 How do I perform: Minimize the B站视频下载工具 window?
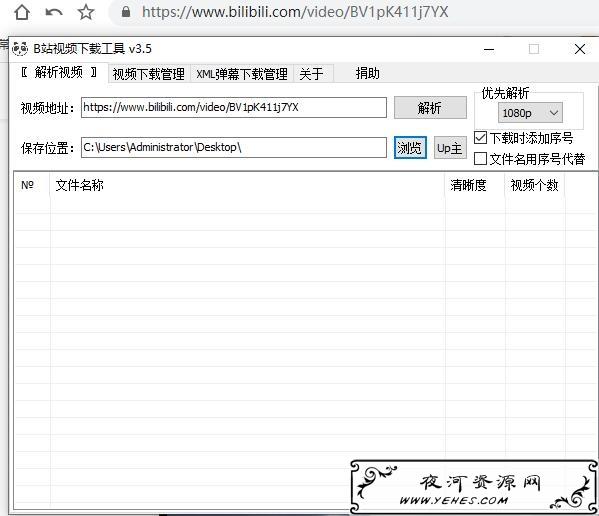489,49
